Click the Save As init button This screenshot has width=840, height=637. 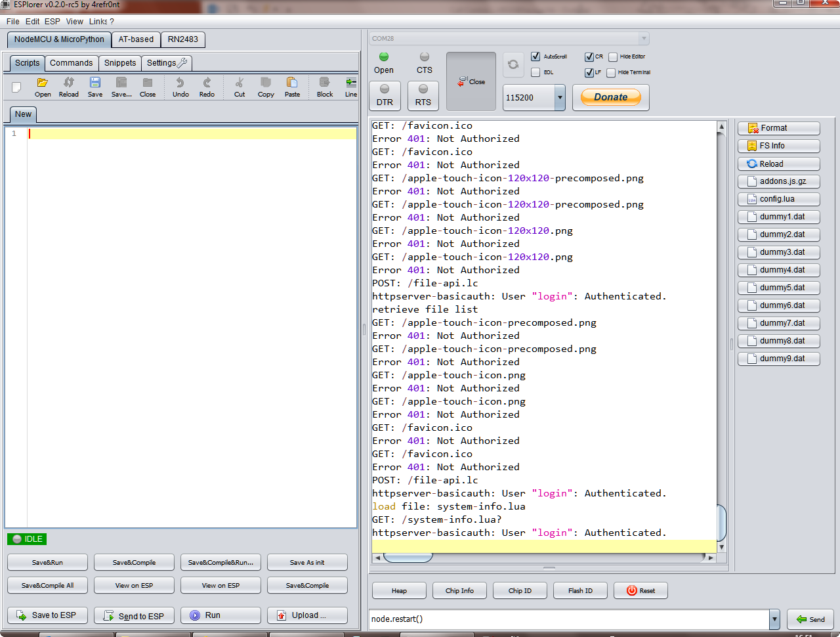(307, 562)
